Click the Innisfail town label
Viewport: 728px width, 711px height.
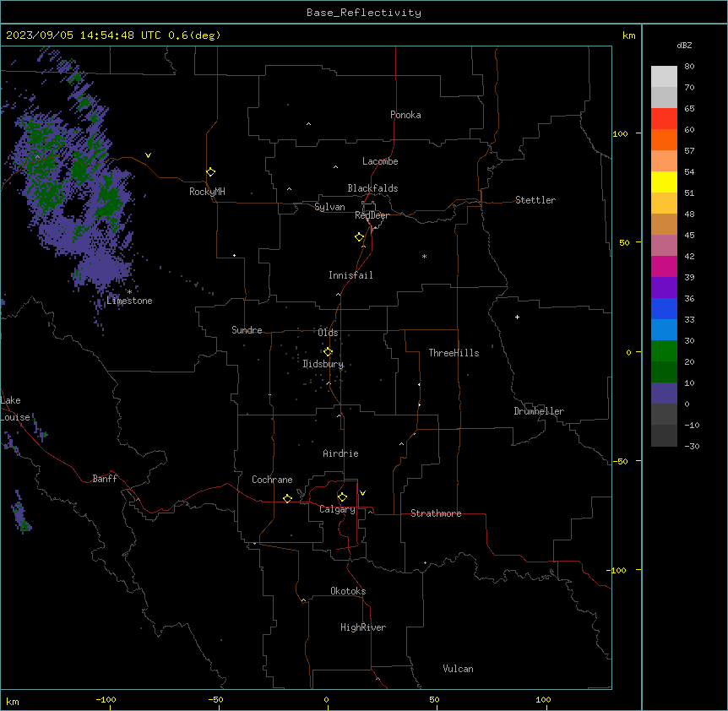(x=350, y=275)
